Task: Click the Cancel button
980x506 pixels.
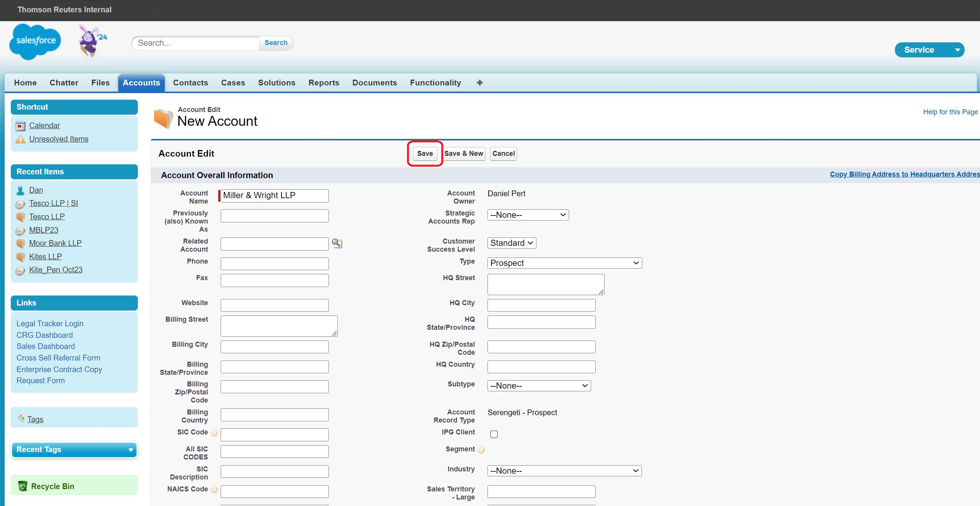Action: coord(504,154)
